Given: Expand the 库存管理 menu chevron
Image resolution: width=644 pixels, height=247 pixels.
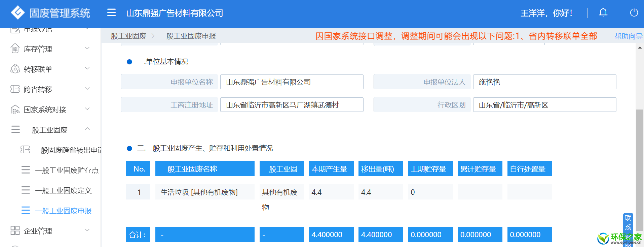Looking at the screenshot, I should [x=87, y=48].
